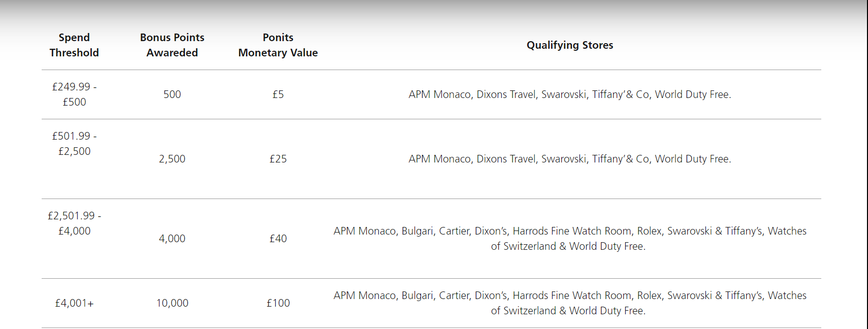Click third row stores list with Bulgari
Image resolution: width=868 pixels, height=329 pixels.
(x=570, y=239)
